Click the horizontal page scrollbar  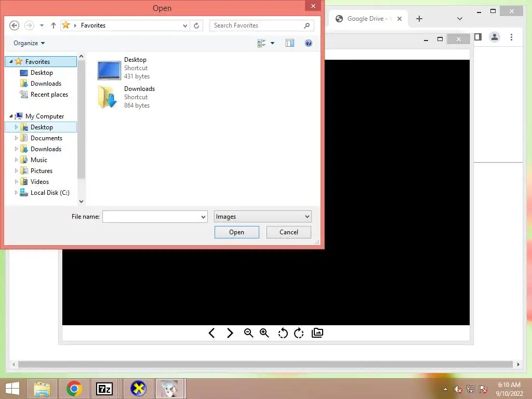[x=265, y=364]
